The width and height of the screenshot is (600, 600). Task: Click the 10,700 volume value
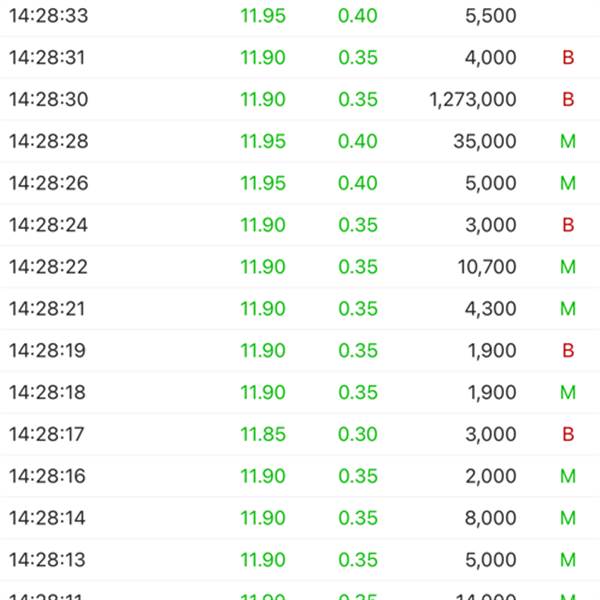point(487,267)
